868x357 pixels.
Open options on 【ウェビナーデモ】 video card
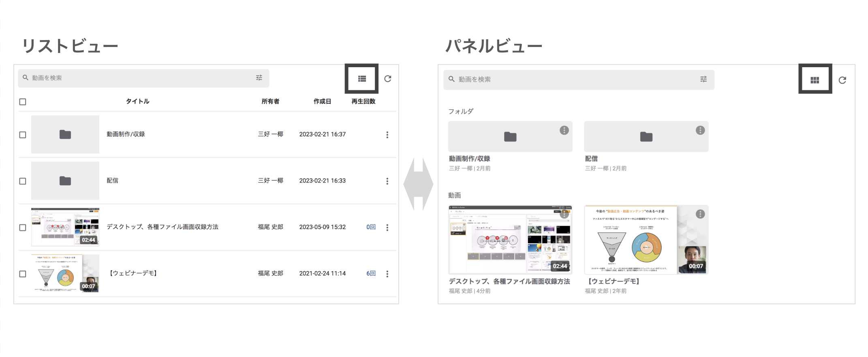(x=700, y=214)
